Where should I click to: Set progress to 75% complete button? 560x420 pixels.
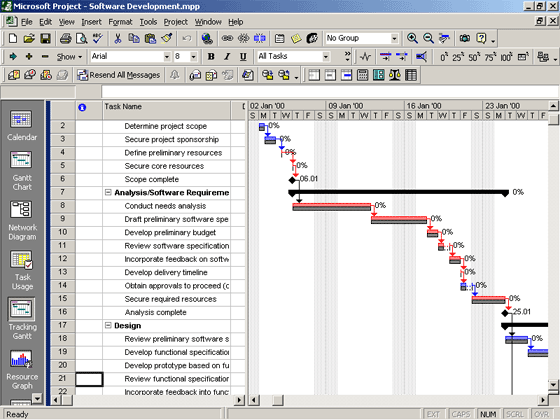[x=491, y=56]
